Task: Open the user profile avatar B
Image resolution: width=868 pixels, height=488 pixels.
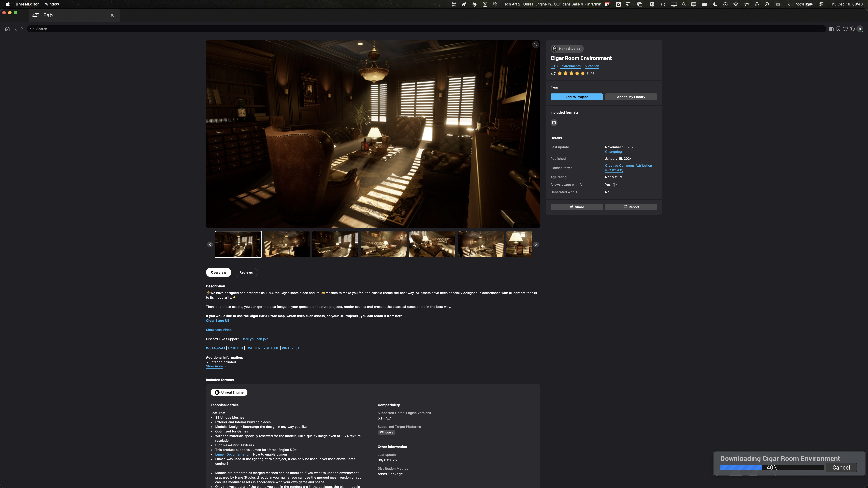Action: 860,29
